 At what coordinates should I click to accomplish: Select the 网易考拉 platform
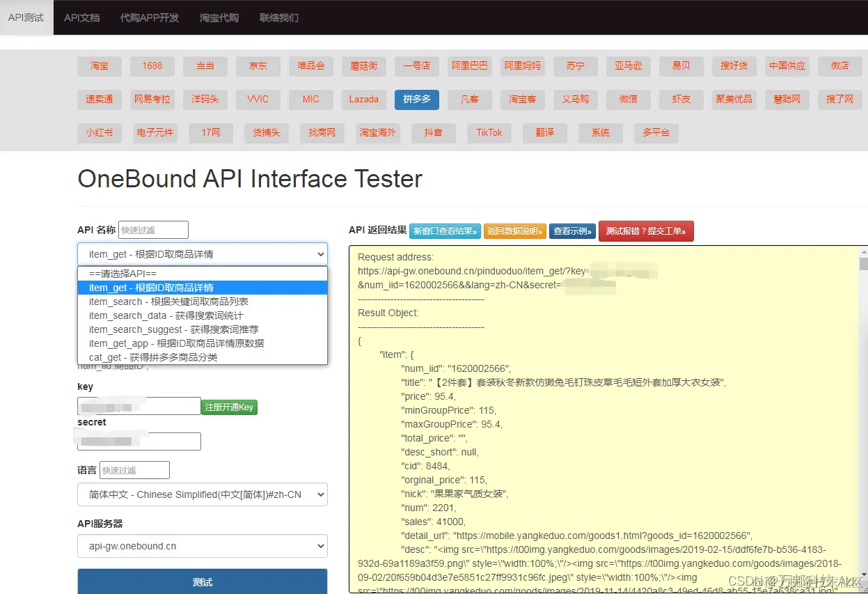pyautogui.click(x=152, y=100)
